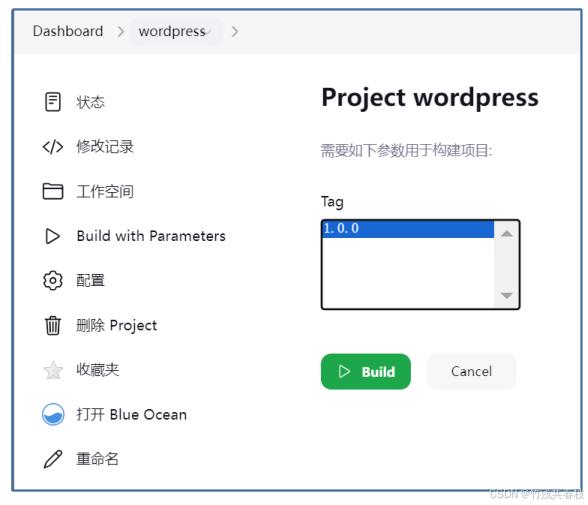This screenshot has height=505, width=588.
Task: Open 工作空间 workspace
Action: (x=105, y=191)
